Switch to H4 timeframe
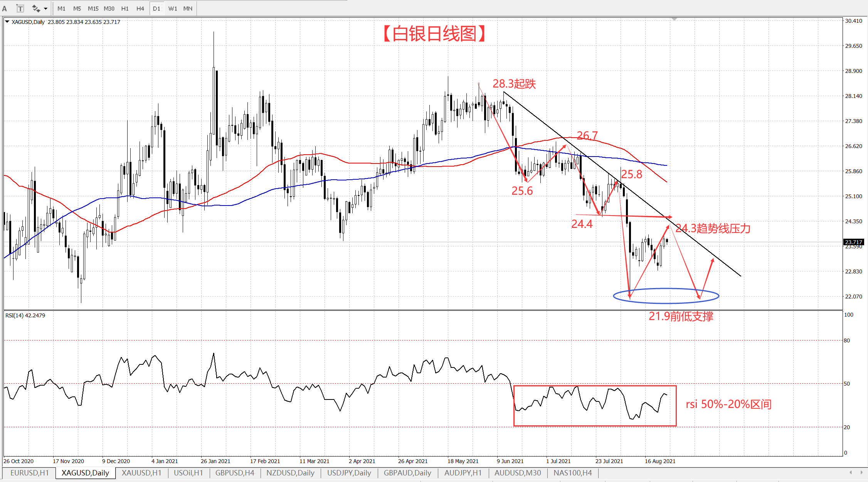This screenshot has height=482, width=868. (x=140, y=8)
